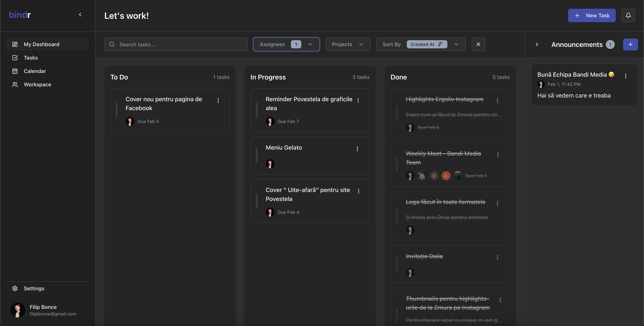Clear filters with the X button

(x=478, y=44)
